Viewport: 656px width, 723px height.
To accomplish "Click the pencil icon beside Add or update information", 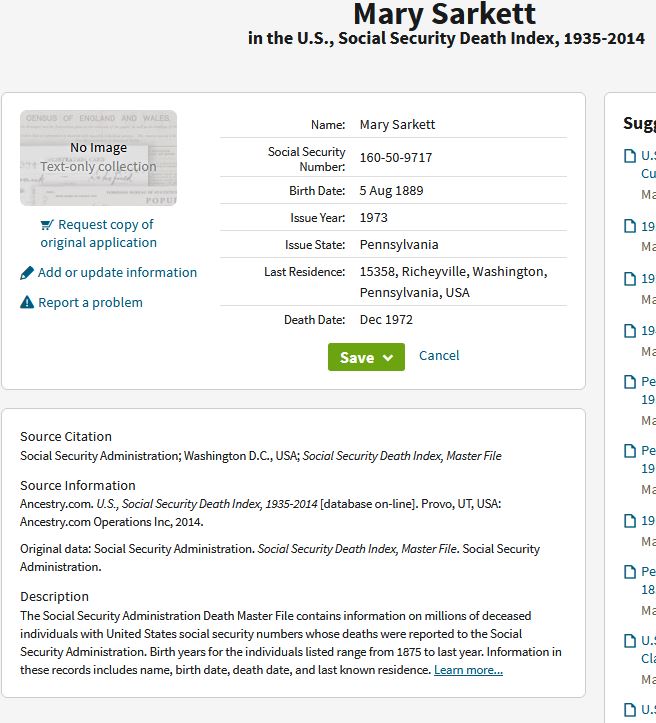I will [x=27, y=273].
